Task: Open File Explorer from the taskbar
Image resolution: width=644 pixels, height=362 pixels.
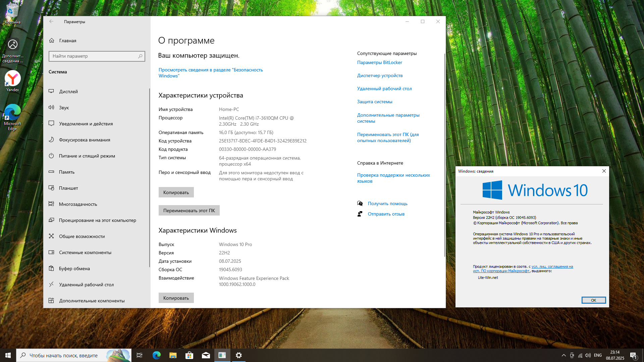Action: click(x=173, y=355)
